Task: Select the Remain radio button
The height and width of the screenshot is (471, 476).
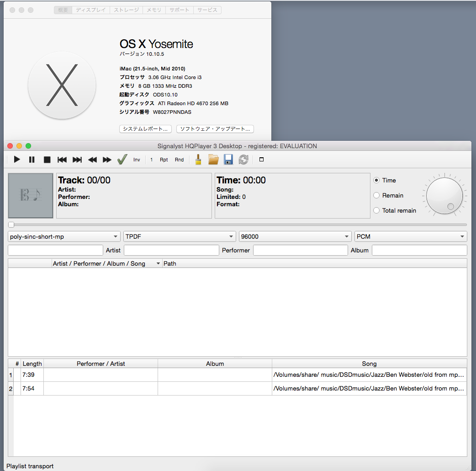Action: point(376,195)
